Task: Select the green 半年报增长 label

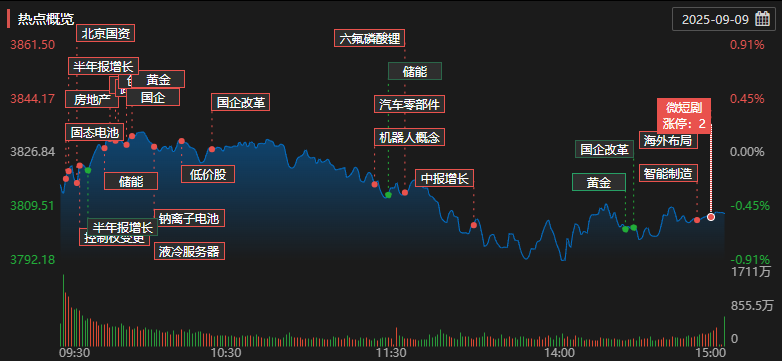Action: (x=123, y=227)
